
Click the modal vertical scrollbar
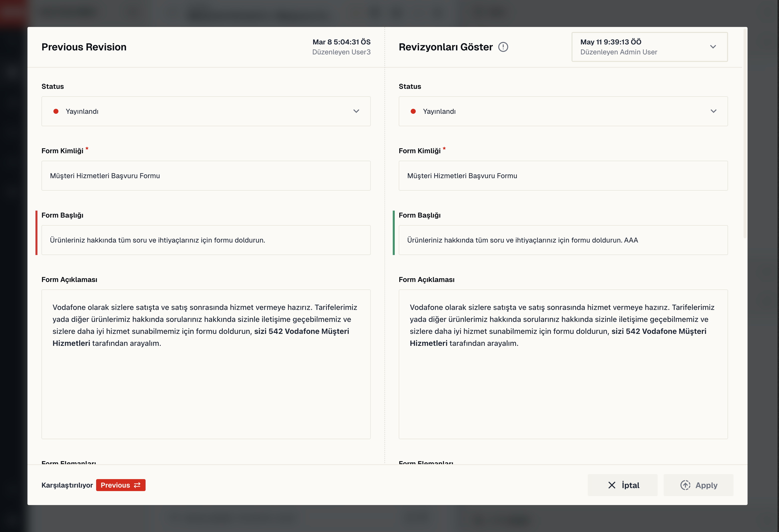point(745,133)
